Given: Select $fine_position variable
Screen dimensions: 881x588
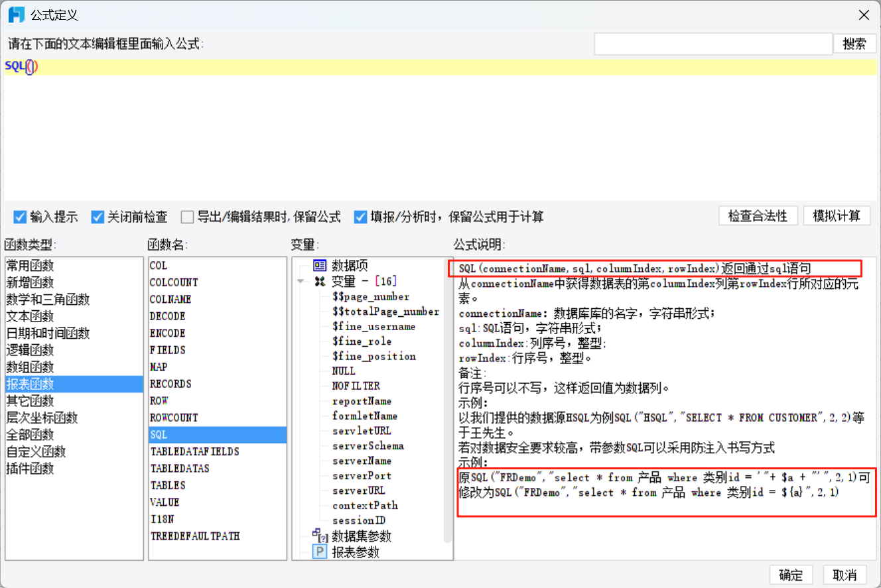Looking at the screenshot, I should point(373,357).
